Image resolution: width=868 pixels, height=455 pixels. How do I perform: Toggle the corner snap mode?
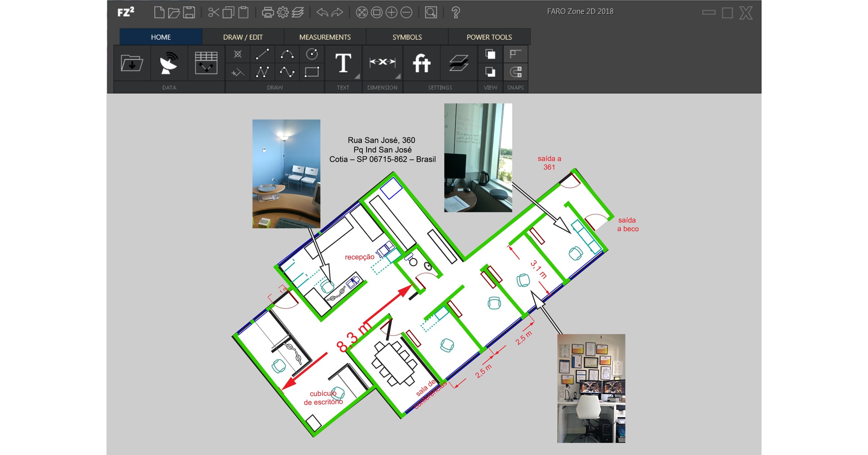(515, 54)
